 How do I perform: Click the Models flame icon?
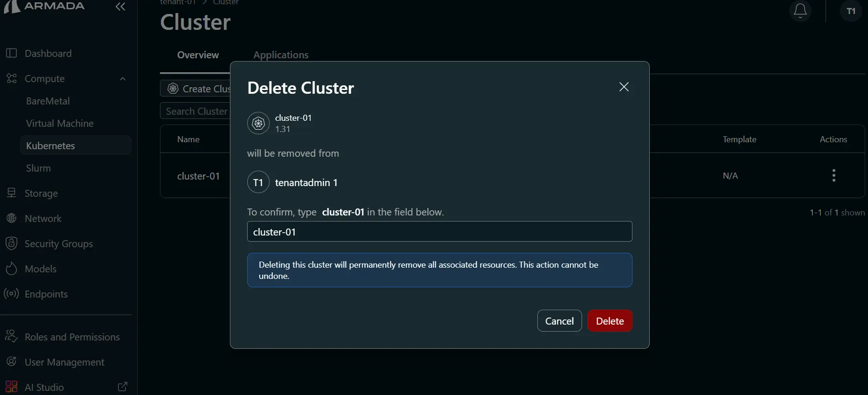tap(12, 269)
